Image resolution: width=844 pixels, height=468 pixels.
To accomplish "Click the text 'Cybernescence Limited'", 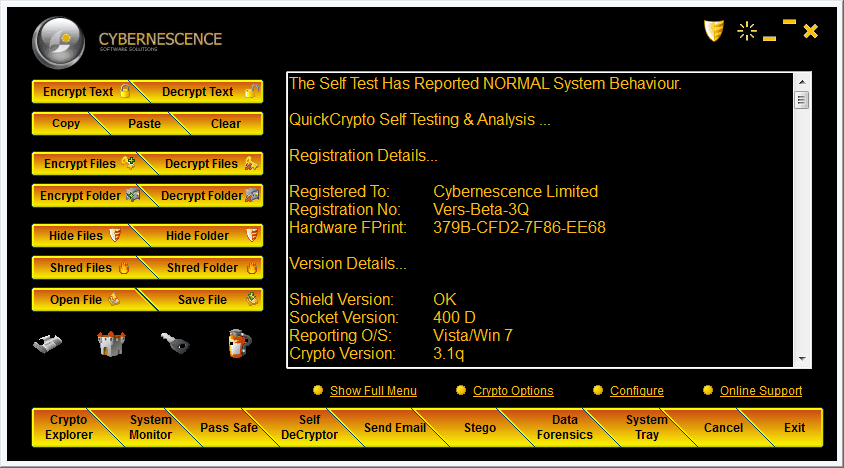I will pyautogui.click(x=516, y=191).
